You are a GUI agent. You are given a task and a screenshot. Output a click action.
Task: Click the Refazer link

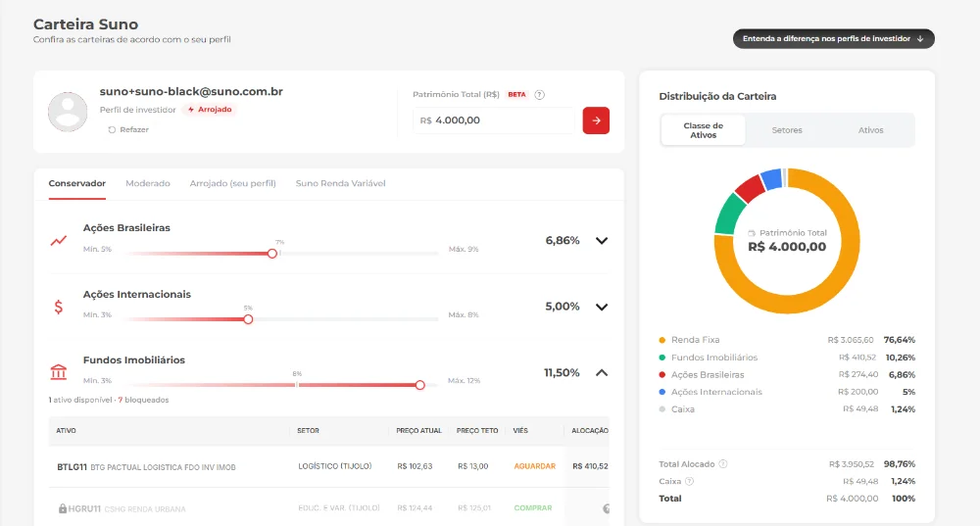[128, 130]
